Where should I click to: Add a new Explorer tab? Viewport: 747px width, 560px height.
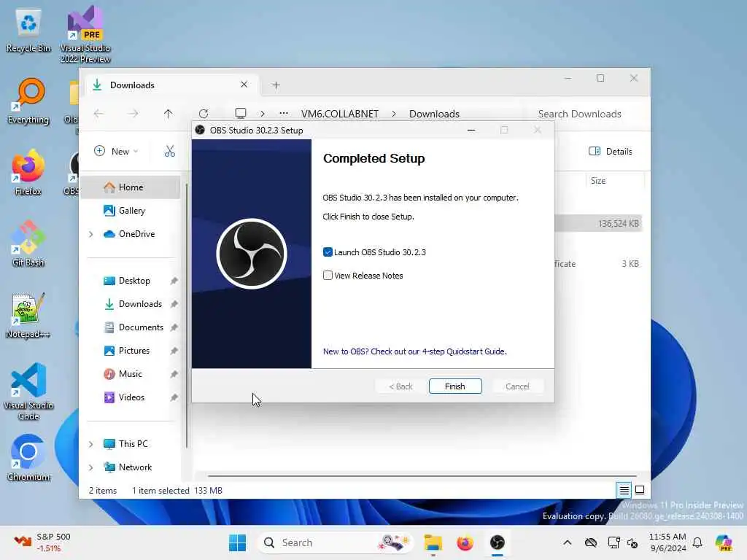coord(276,85)
